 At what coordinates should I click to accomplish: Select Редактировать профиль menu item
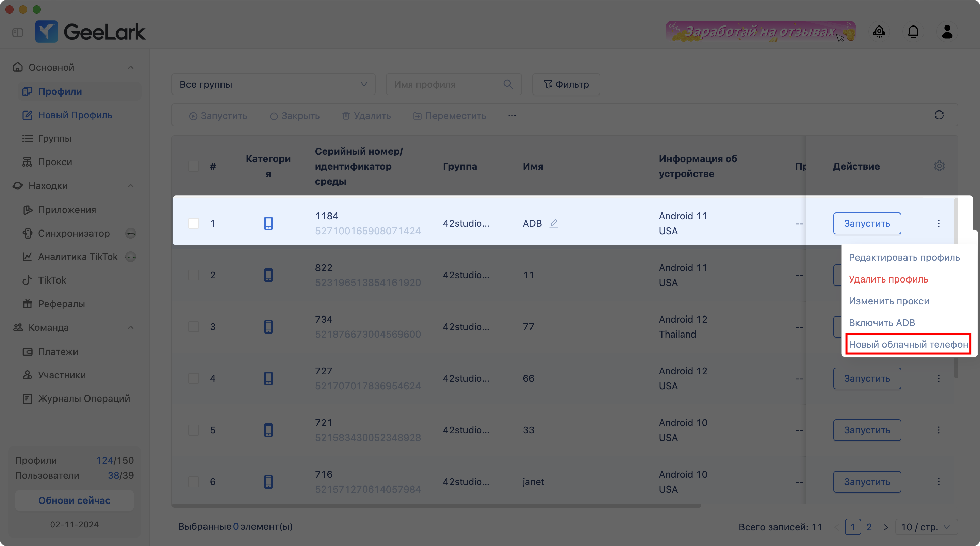coord(904,258)
